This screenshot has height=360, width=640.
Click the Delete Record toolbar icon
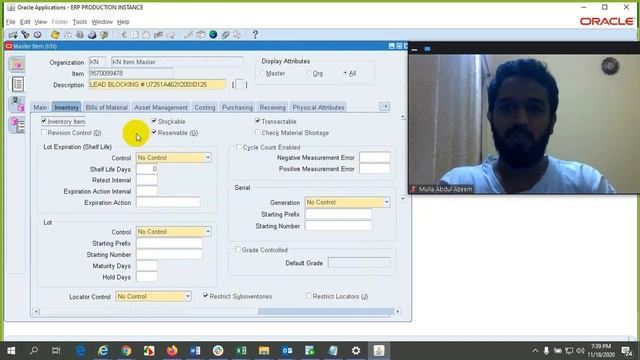coord(171,35)
